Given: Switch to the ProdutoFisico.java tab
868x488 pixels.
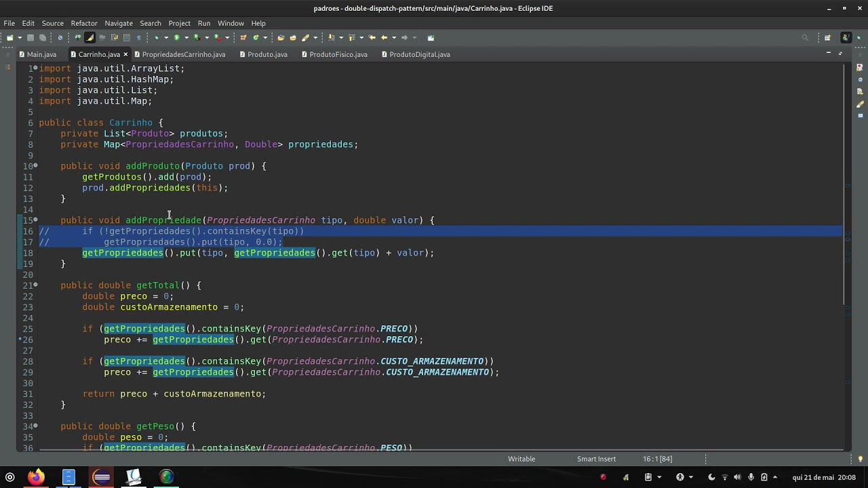Looking at the screenshot, I should (334, 54).
